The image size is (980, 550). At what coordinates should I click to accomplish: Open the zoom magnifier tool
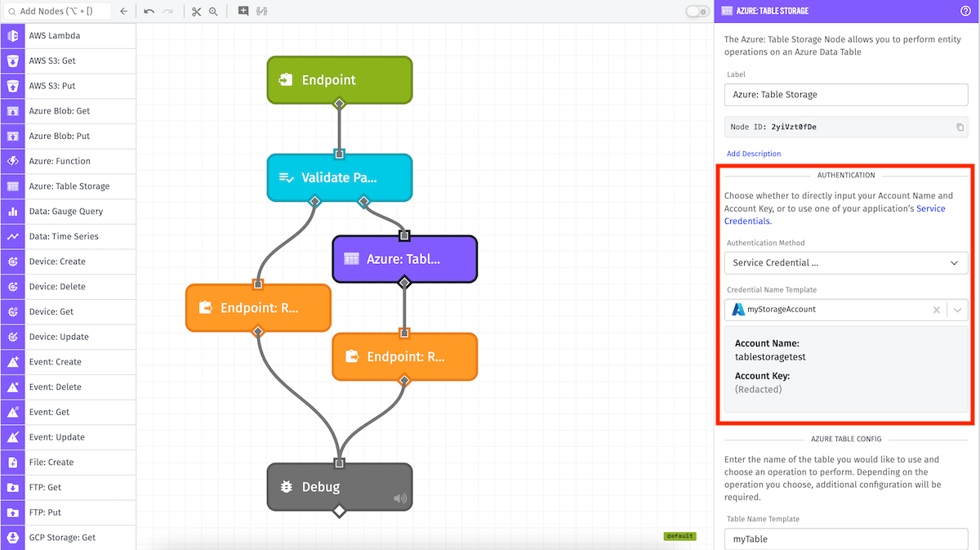click(213, 11)
